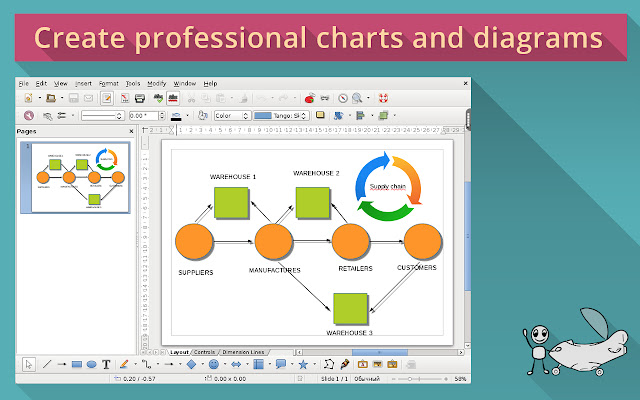
Task: Select the Flowchart shapes tool
Action: 258,364
